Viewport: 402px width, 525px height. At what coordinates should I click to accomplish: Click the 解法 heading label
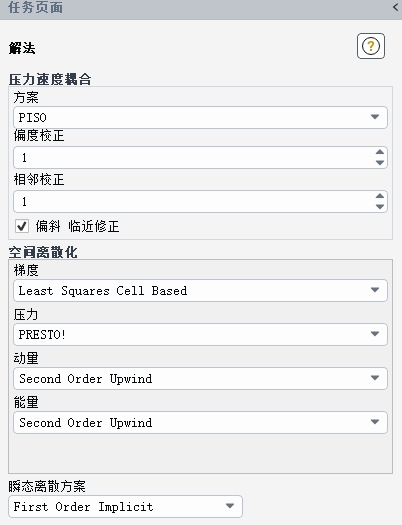point(22,48)
